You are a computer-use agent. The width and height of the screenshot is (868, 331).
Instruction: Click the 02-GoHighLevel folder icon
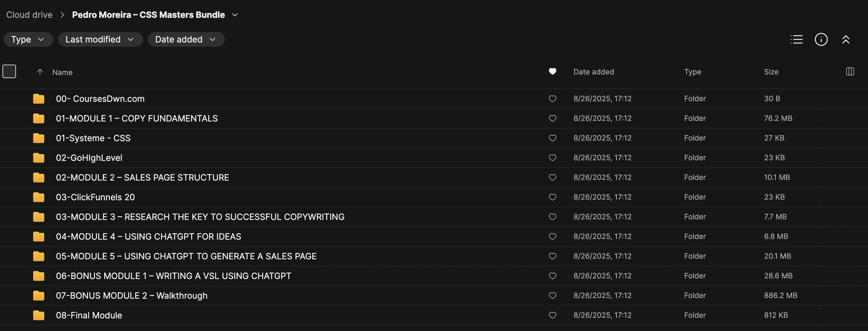pyautogui.click(x=39, y=158)
